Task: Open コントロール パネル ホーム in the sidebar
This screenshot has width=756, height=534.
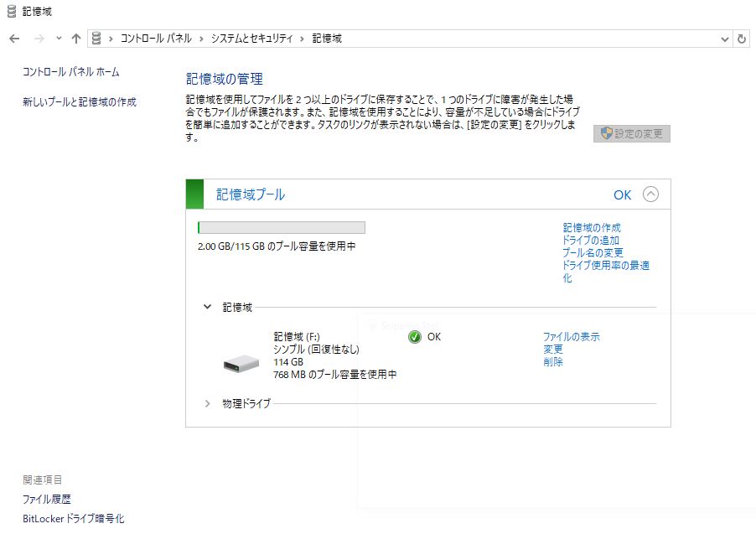Action: 71,72
